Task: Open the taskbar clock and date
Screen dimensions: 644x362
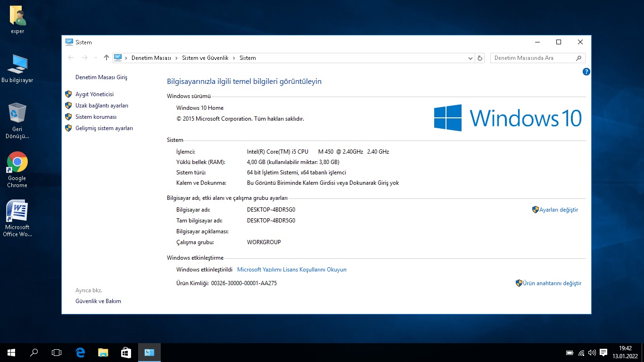Action: pos(625,352)
